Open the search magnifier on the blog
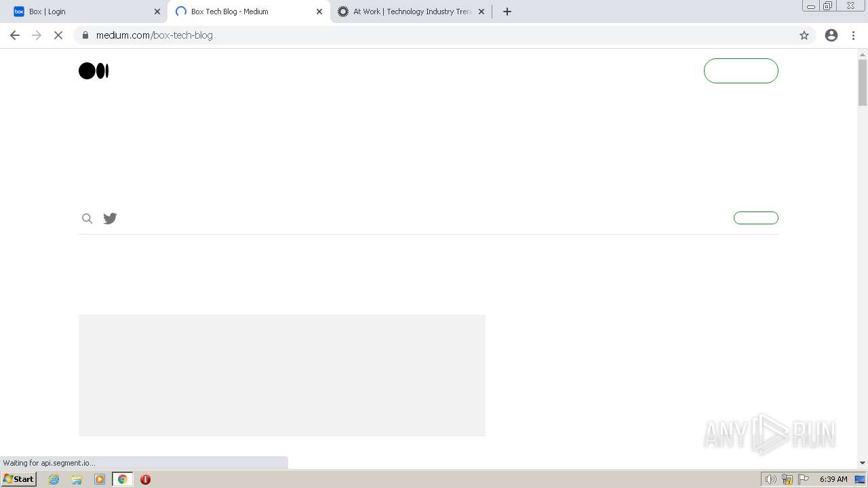The height and width of the screenshot is (488, 868). tap(87, 218)
